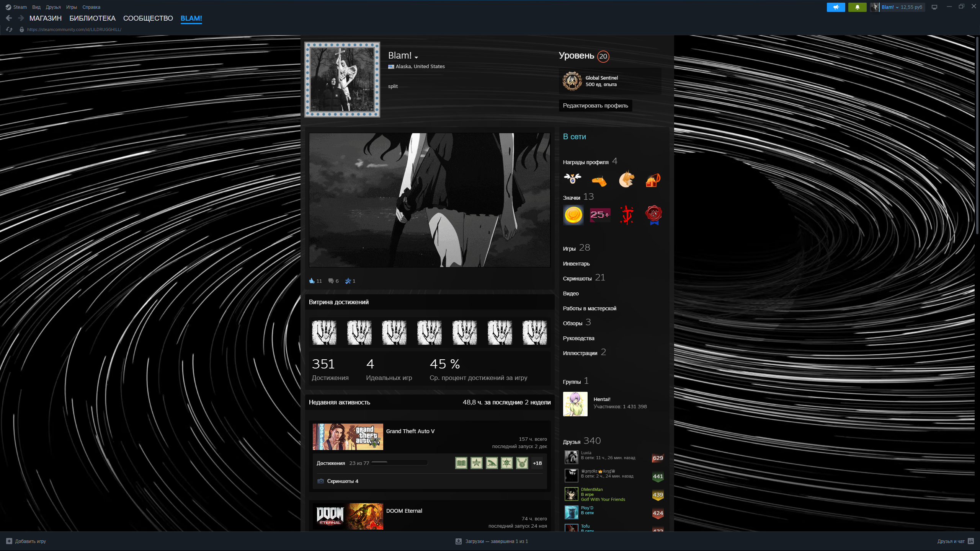Show +18 more GTA V achievements

click(537, 463)
